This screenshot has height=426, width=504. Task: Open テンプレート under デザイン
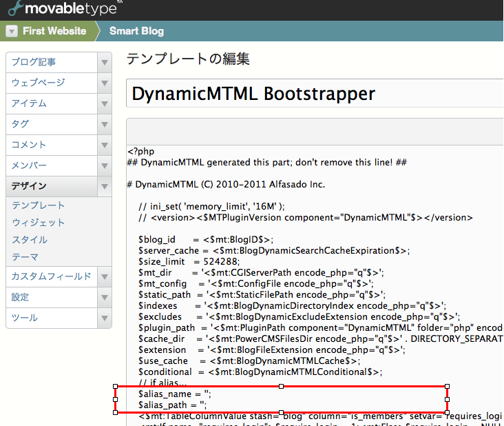pos(39,205)
